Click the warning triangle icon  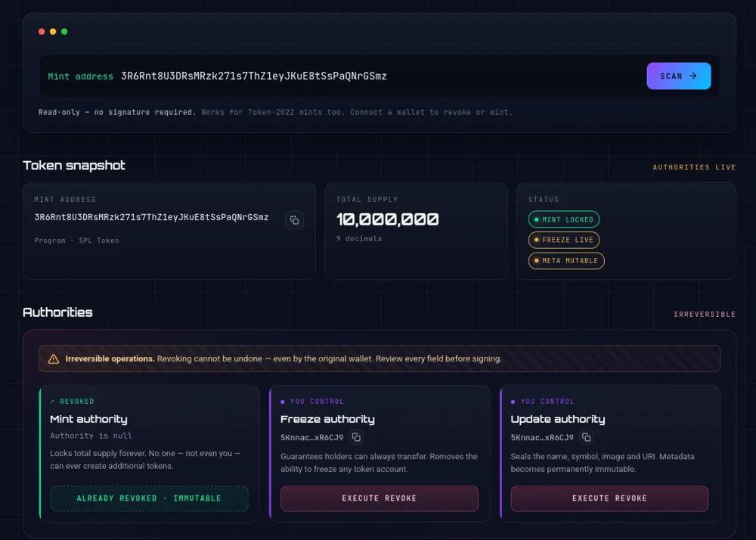[x=54, y=359]
